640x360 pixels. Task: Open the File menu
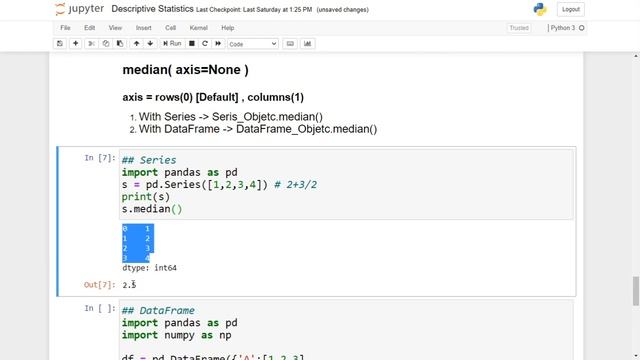click(x=65, y=28)
